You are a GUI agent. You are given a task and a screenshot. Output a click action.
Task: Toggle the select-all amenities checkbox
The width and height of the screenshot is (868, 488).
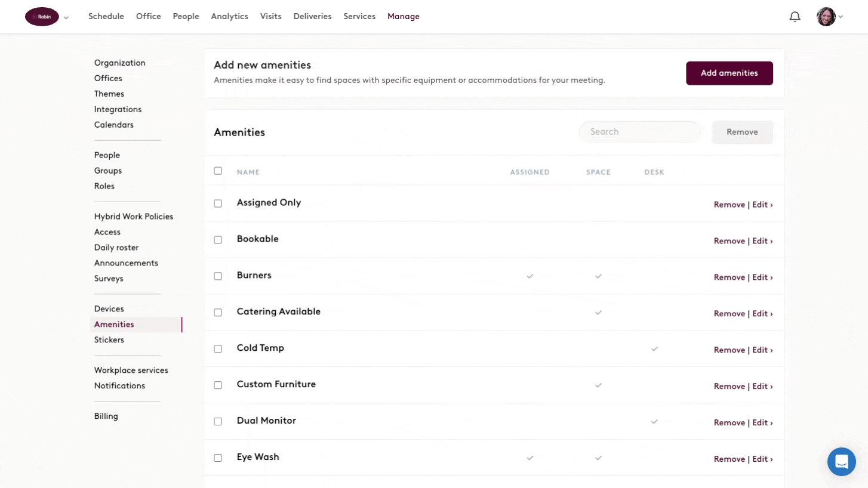click(218, 171)
